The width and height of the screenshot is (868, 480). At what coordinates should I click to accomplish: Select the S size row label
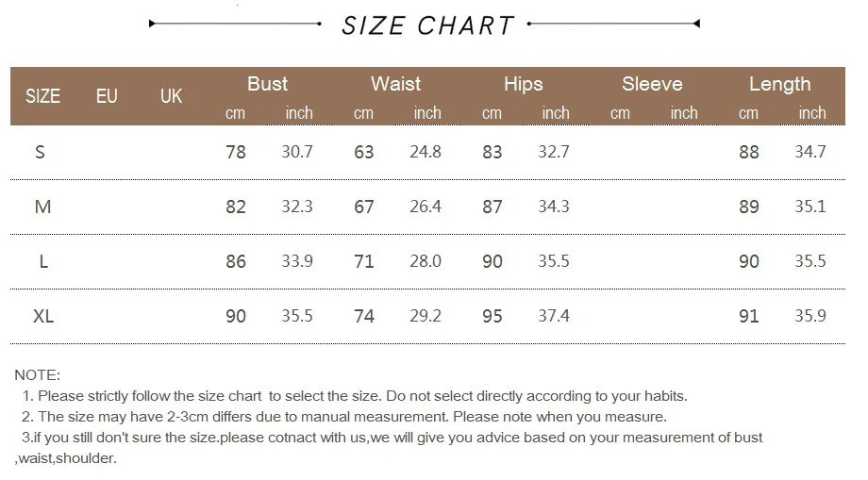40,152
